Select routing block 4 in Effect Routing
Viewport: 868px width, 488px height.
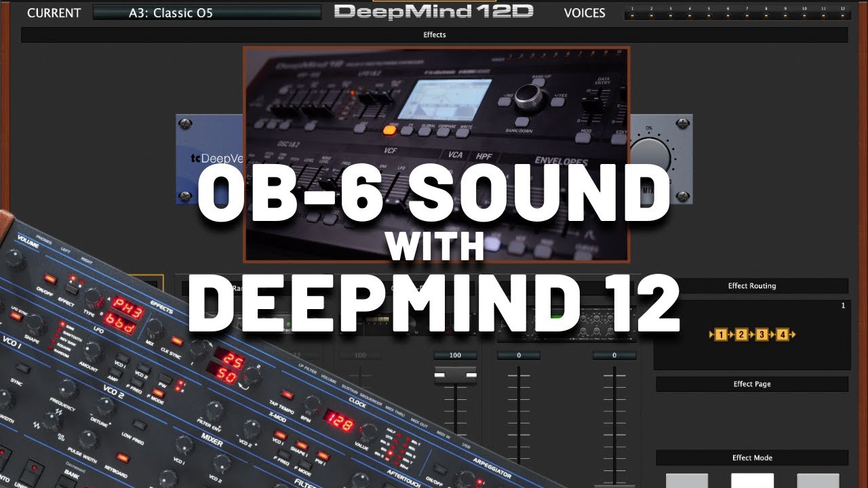[783, 335]
